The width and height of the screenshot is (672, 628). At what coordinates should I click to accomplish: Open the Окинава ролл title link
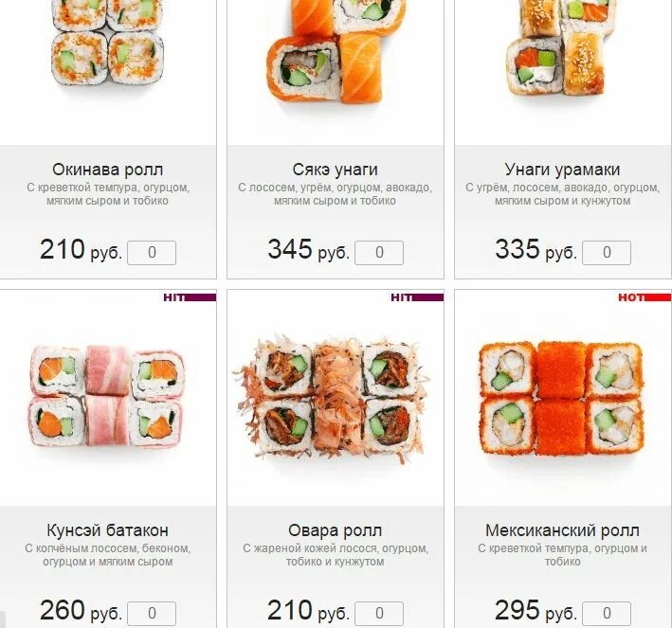(x=107, y=170)
